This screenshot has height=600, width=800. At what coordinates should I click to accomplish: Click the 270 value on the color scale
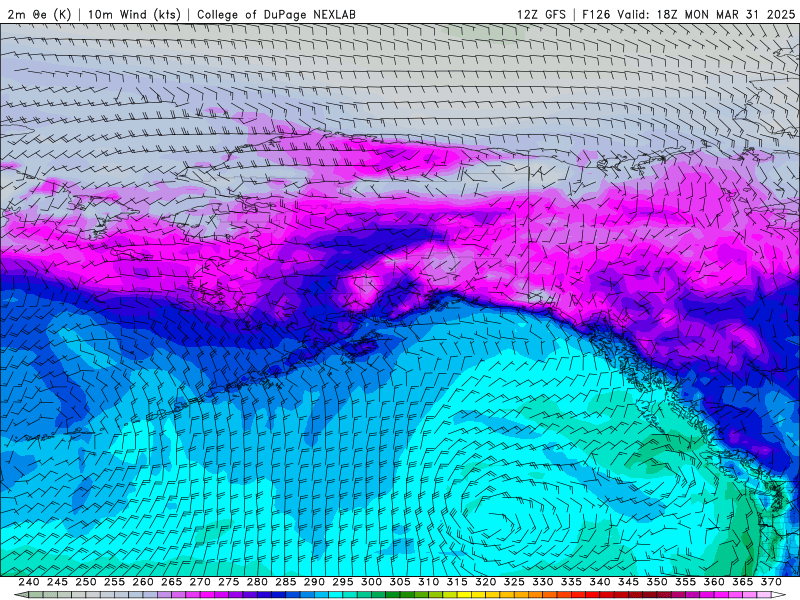pos(201,582)
